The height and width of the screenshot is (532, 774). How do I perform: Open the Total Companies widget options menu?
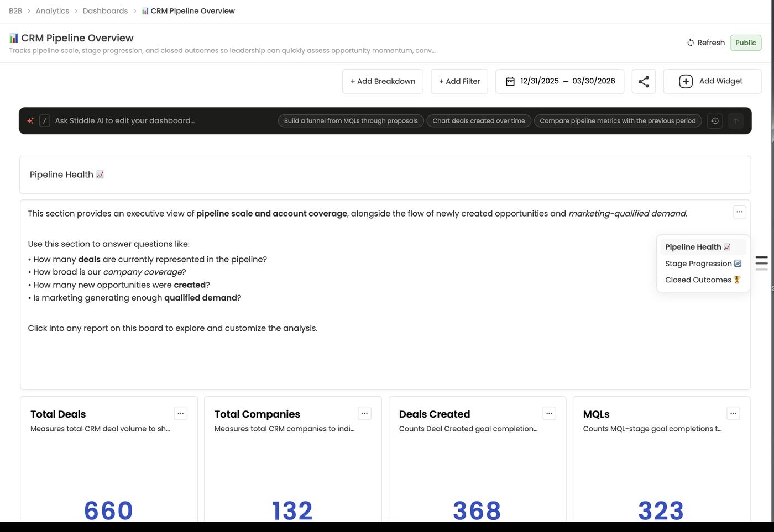365,413
